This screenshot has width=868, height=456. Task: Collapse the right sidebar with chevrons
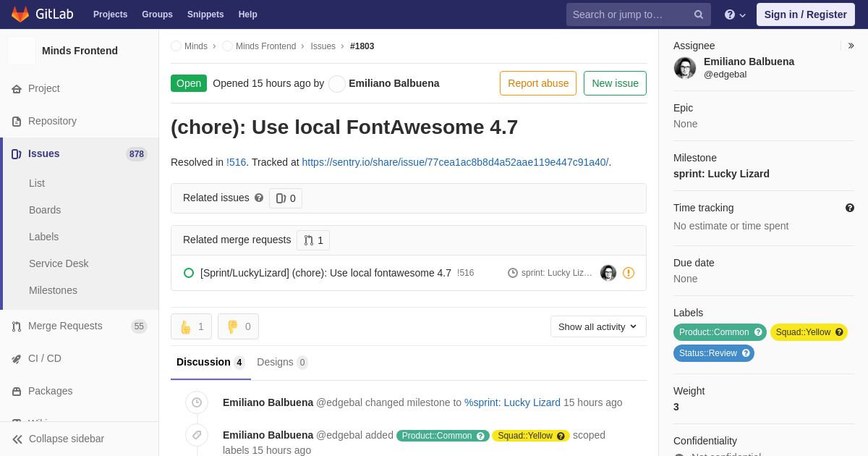click(x=851, y=46)
